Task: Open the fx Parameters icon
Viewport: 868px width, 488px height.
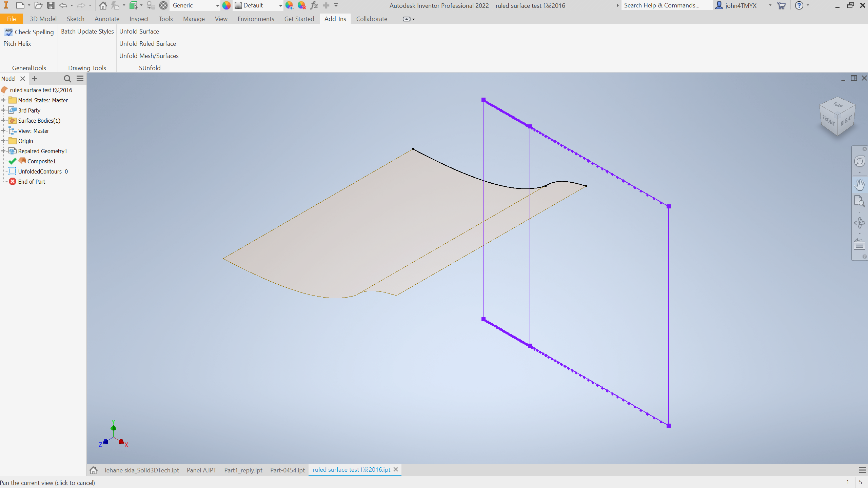Action: coord(314,5)
